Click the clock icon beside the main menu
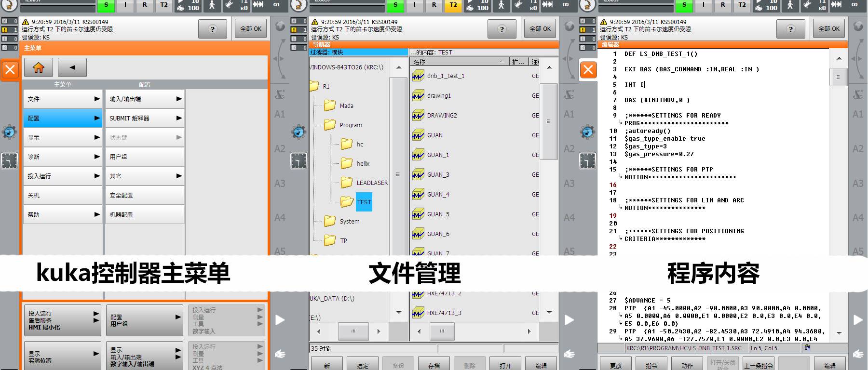This screenshot has width=868, height=370. [x=9, y=160]
